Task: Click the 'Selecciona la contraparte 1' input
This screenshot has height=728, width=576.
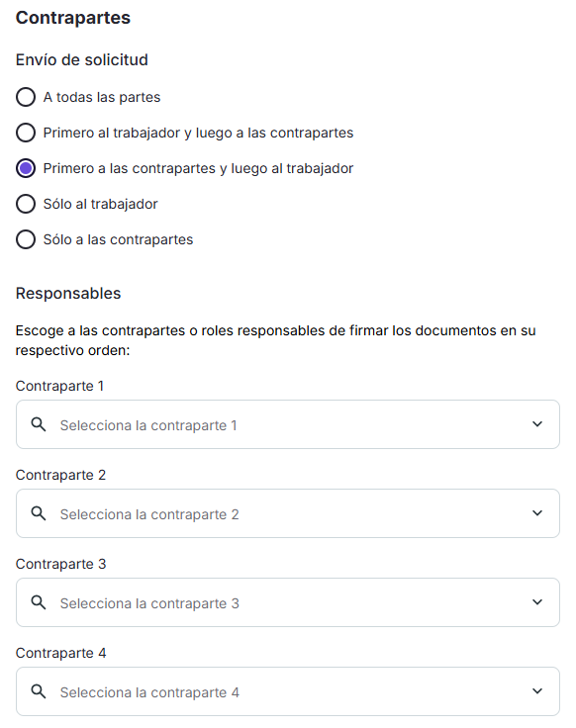Action: pos(288,424)
